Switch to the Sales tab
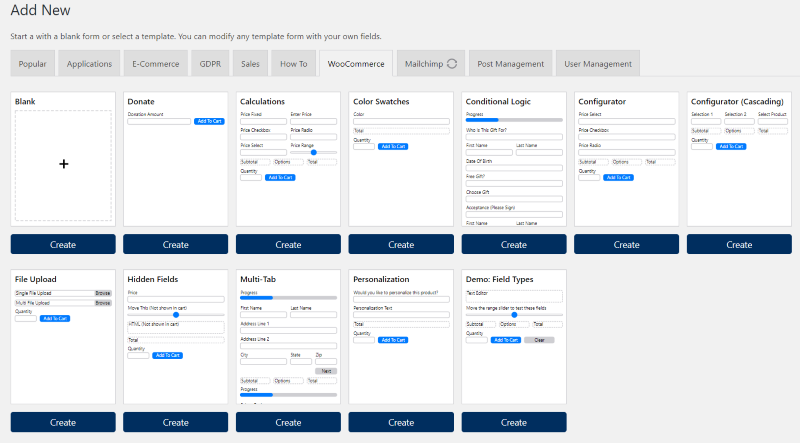The image size is (800, 443). (x=250, y=64)
